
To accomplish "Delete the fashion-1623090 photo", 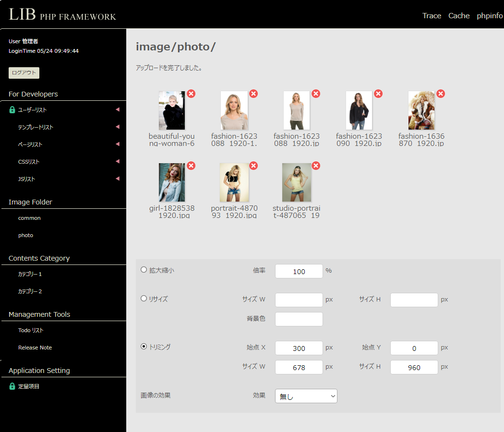I will tap(378, 94).
